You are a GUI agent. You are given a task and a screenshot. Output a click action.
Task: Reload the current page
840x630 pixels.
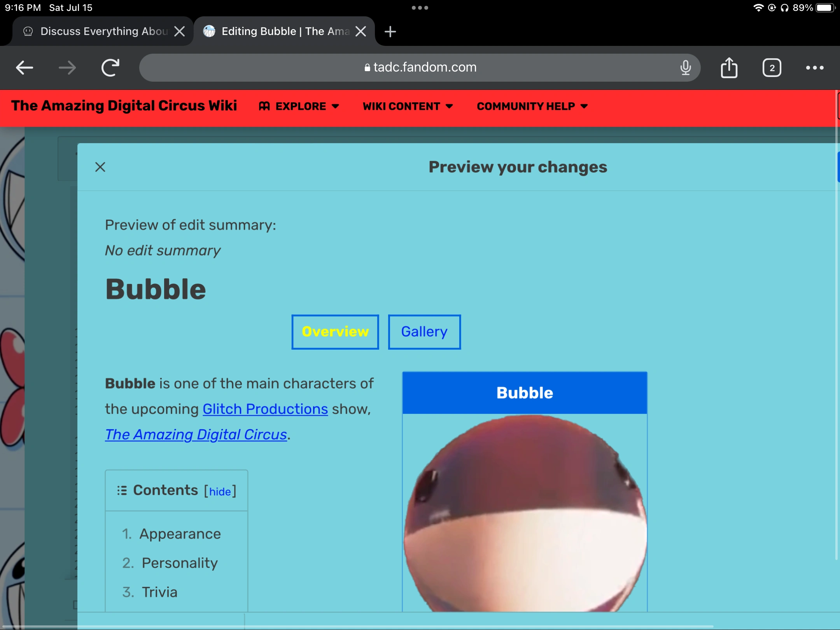tap(110, 68)
